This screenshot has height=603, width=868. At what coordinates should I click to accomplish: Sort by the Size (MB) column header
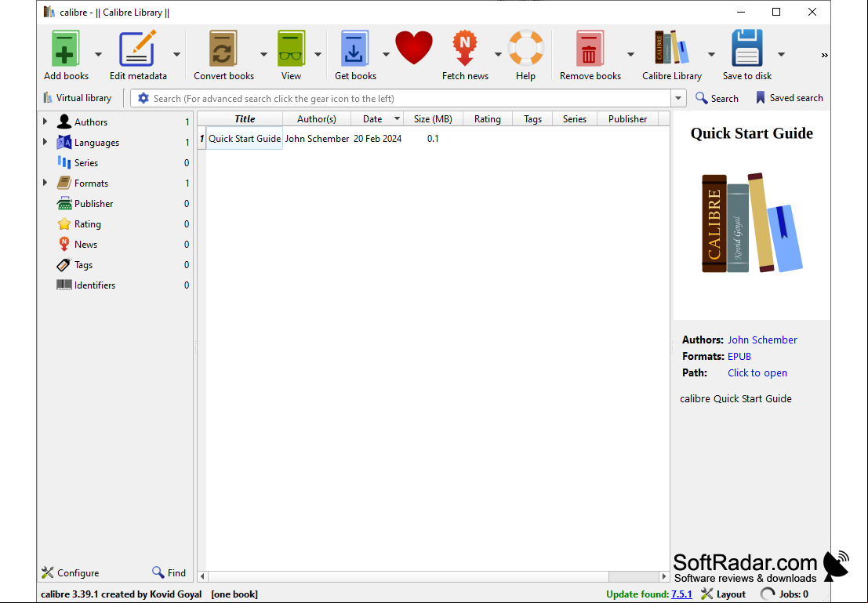[433, 119]
